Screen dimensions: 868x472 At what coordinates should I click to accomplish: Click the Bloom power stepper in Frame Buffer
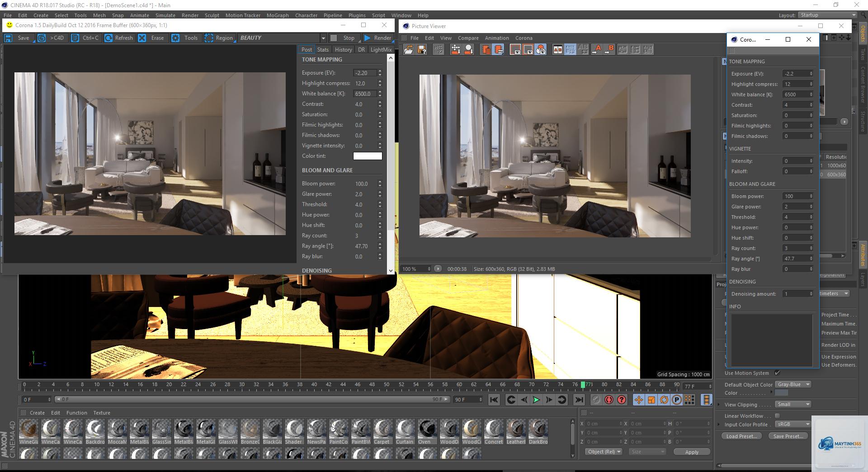380,184
